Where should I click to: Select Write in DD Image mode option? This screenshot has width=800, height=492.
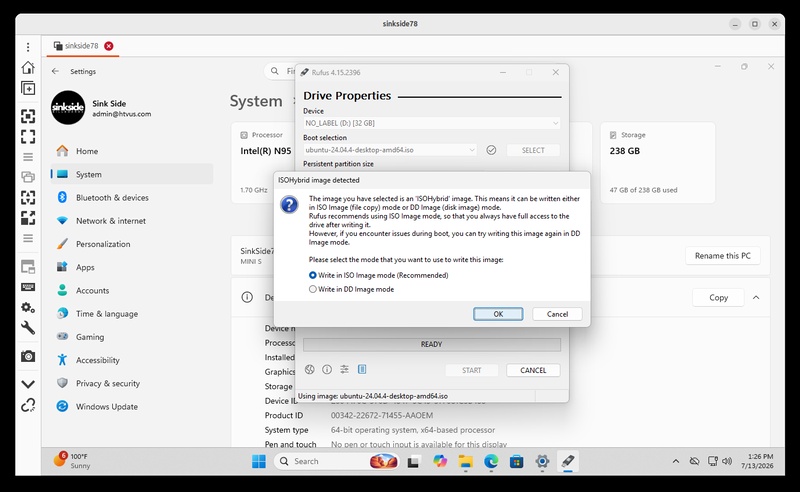(352, 289)
